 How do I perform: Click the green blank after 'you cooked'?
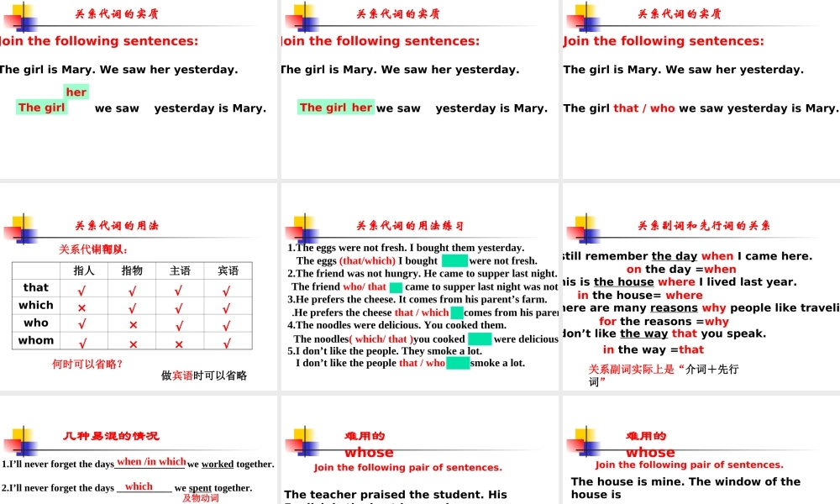click(480, 339)
